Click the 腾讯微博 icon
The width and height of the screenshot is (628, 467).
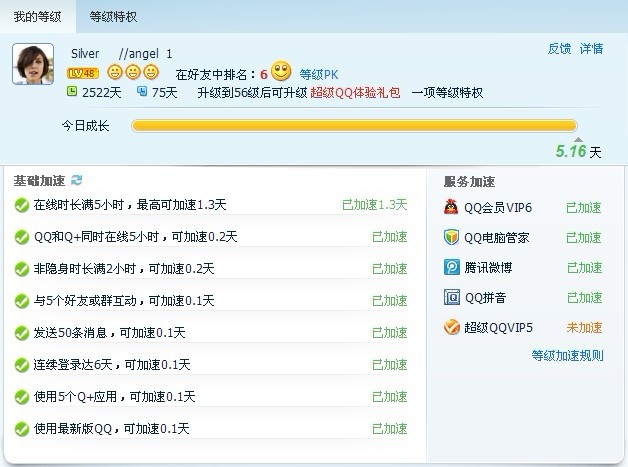click(452, 267)
